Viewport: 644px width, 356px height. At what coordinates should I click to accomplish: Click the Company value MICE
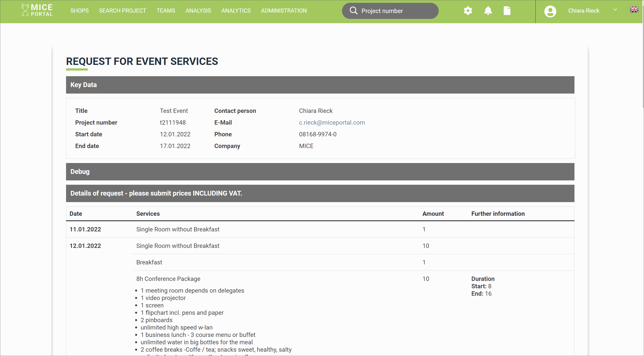click(x=306, y=146)
